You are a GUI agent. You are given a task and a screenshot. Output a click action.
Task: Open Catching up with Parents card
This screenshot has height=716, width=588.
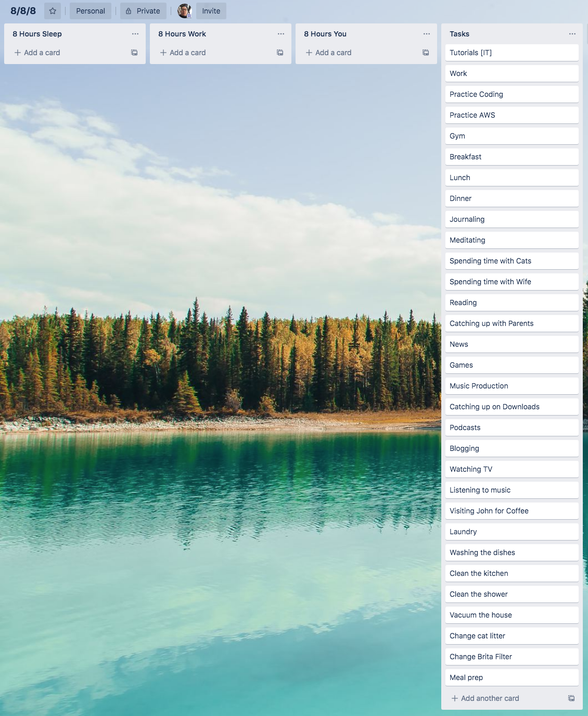512,323
